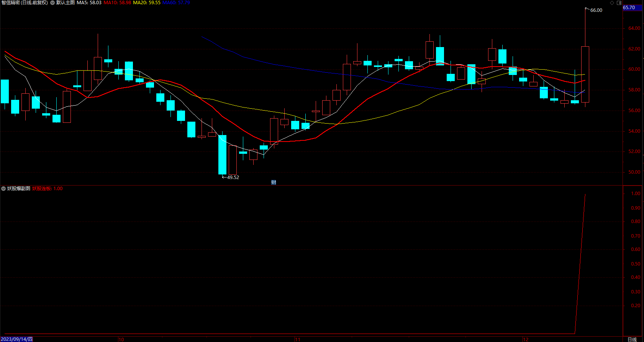Click the 56.00 price axis label

(634, 111)
